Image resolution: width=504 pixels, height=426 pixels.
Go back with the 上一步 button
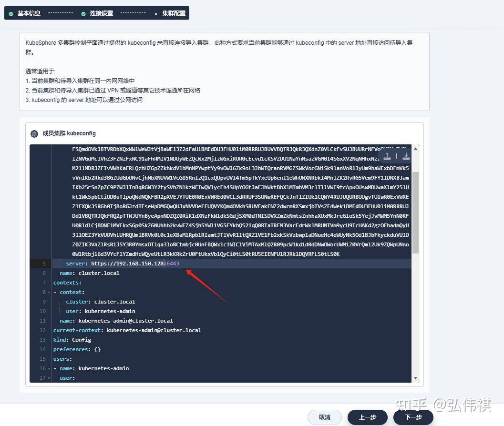click(x=368, y=417)
